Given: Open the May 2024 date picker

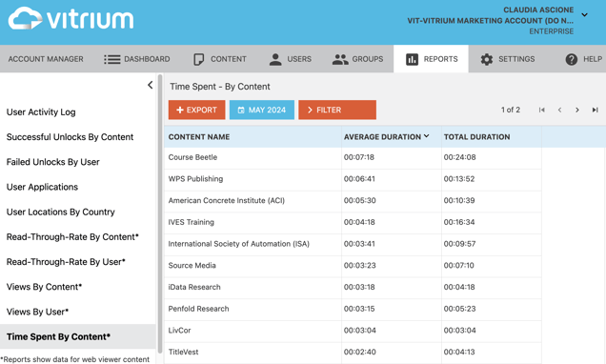Looking at the screenshot, I should [262, 110].
